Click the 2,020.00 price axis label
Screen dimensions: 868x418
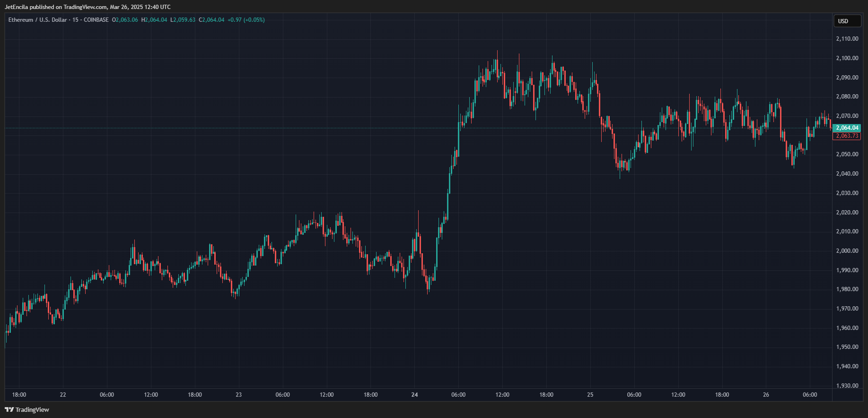click(x=847, y=213)
